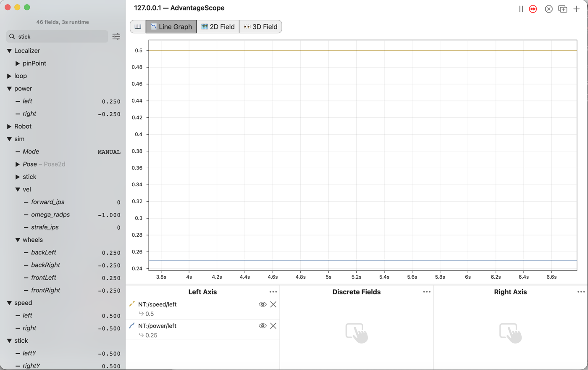
Task: Click the NT:/power/left color swatch icon
Action: pyautogui.click(x=132, y=326)
